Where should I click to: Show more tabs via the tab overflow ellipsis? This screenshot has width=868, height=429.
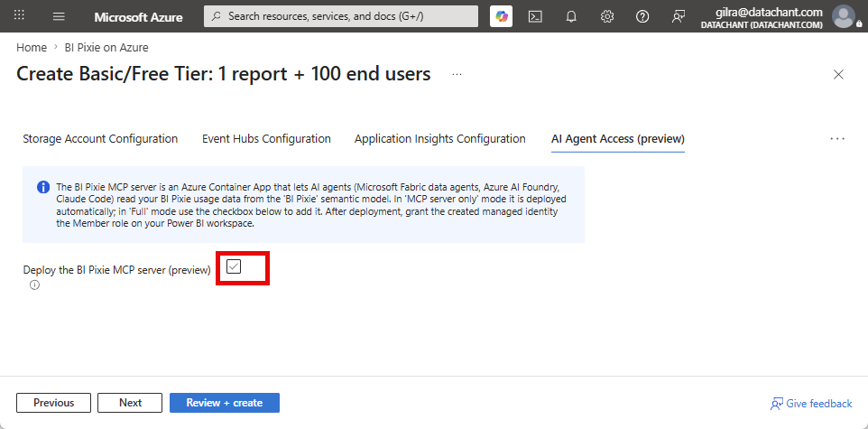[x=837, y=138]
